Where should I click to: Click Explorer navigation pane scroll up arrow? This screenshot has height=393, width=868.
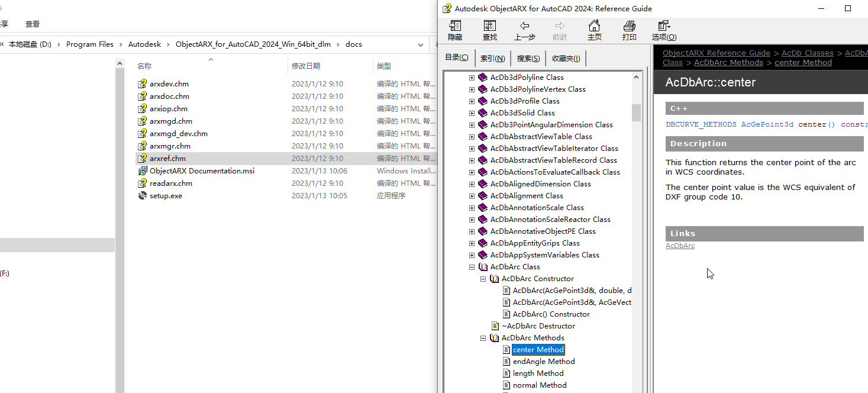coord(120,64)
